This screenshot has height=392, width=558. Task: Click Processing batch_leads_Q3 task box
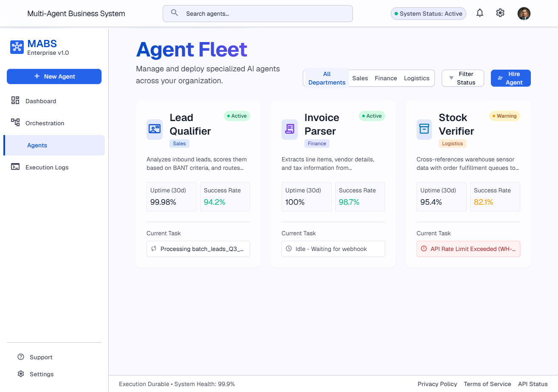[198, 249]
